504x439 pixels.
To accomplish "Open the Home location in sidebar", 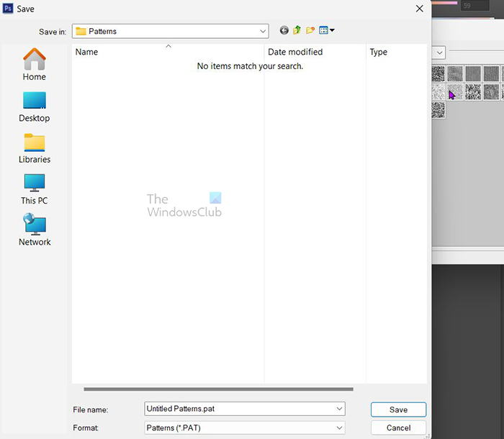I will 35,64.
